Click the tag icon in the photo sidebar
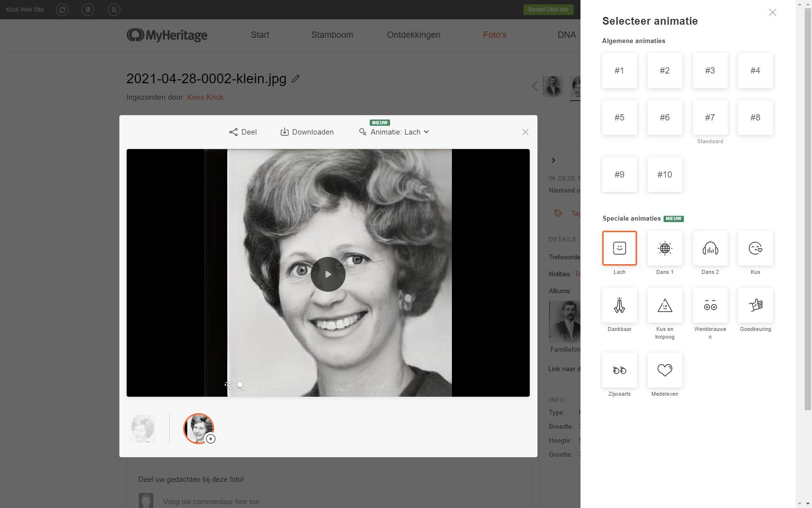This screenshot has width=812, height=508. [x=558, y=213]
